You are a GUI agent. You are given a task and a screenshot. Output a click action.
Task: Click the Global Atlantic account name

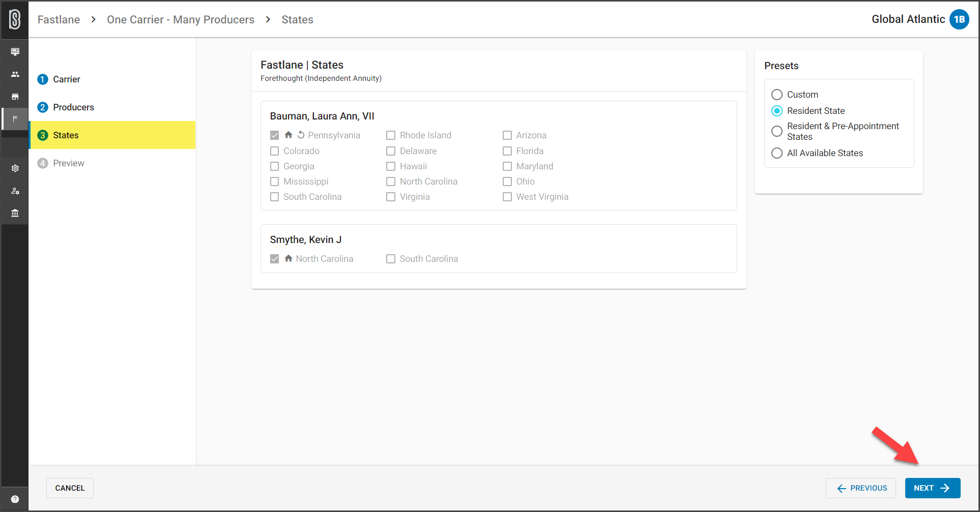pos(908,19)
